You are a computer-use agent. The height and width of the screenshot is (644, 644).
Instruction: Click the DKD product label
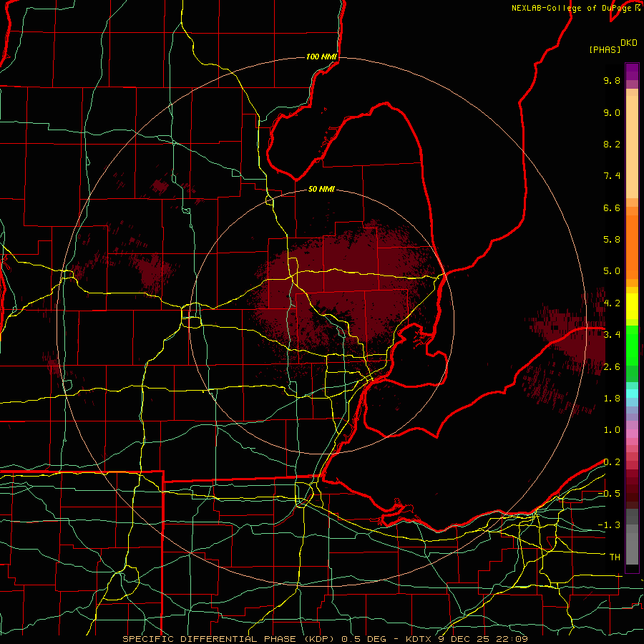(x=629, y=43)
